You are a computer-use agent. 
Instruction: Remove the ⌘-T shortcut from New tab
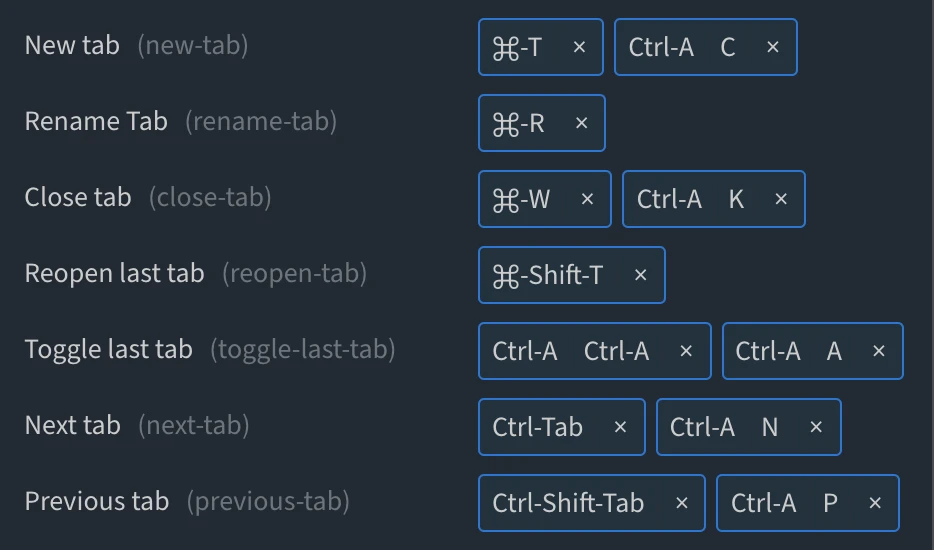580,47
